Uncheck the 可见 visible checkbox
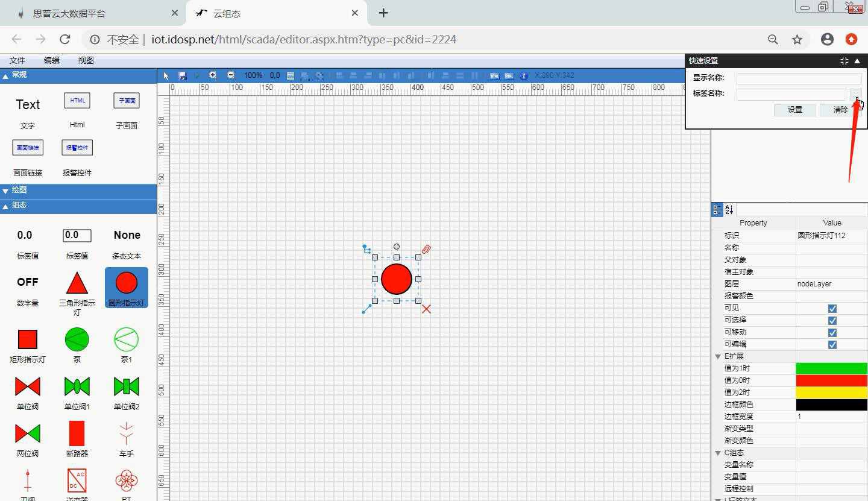Viewport: 868px width, 501px height. point(832,309)
